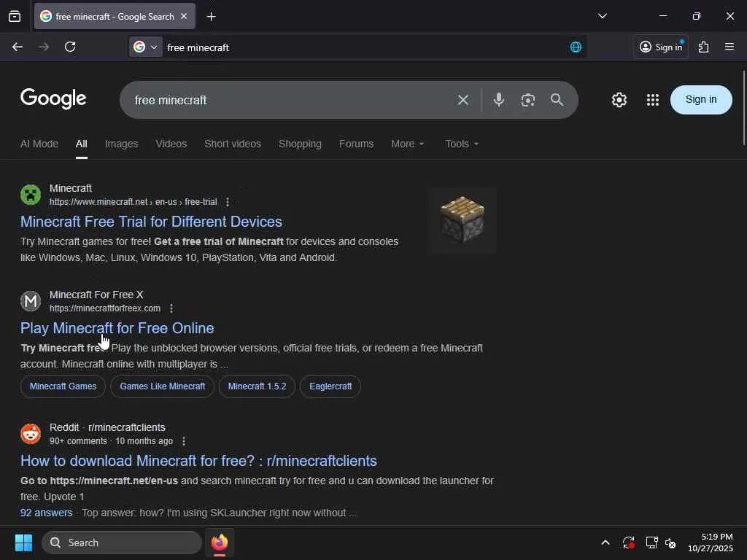Image resolution: width=747 pixels, height=560 pixels.
Task: Open search by image camera icon
Action: tap(528, 100)
